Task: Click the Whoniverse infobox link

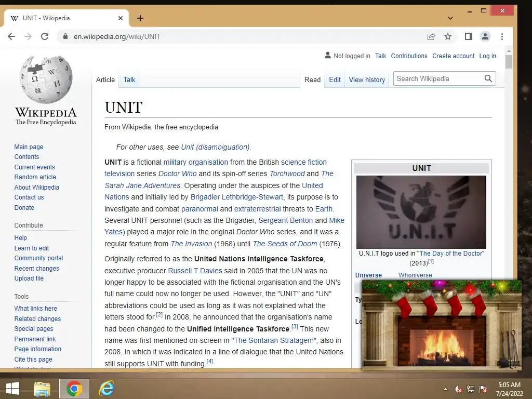Action: click(x=415, y=275)
